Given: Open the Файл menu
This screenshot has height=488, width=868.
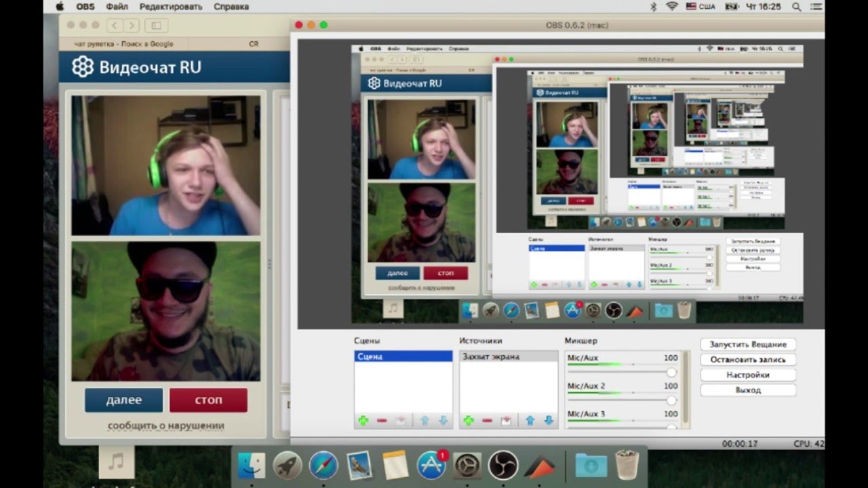Looking at the screenshot, I should tap(117, 6).
